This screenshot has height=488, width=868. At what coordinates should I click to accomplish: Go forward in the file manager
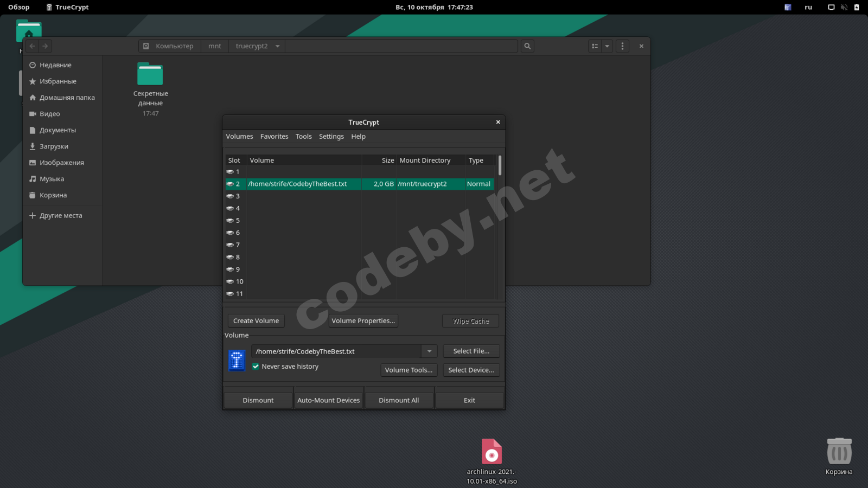[x=45, y=46]
